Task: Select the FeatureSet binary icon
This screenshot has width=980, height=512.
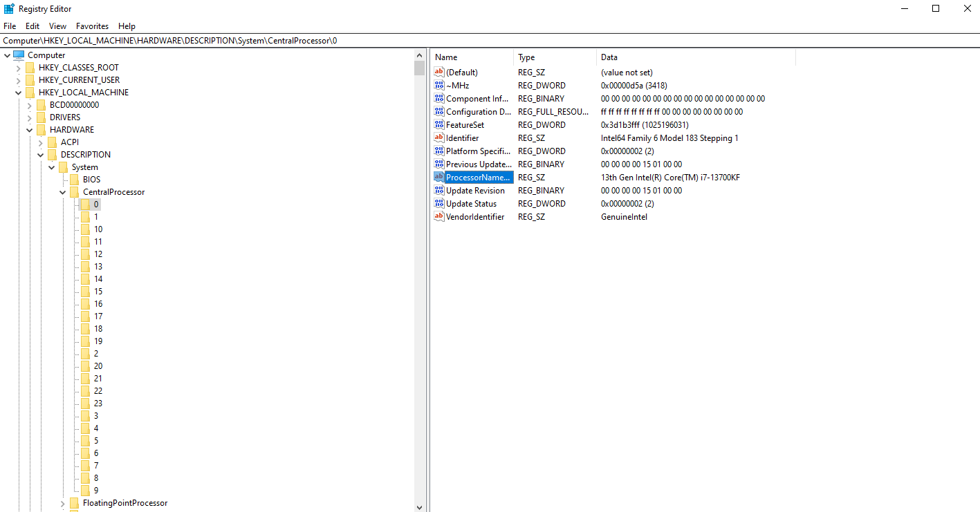Action: 438,124
